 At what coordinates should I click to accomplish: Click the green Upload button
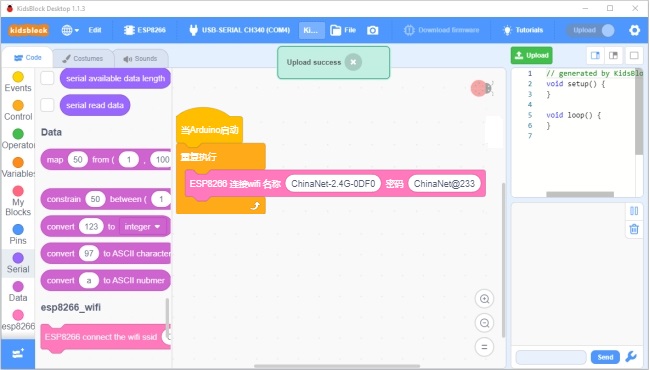tap(531, 56)
